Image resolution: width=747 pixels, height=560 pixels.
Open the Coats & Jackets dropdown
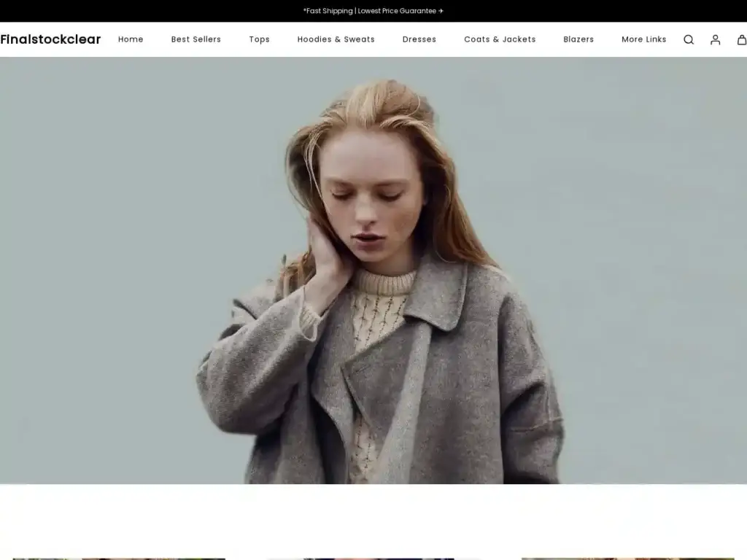click(500, 39)
